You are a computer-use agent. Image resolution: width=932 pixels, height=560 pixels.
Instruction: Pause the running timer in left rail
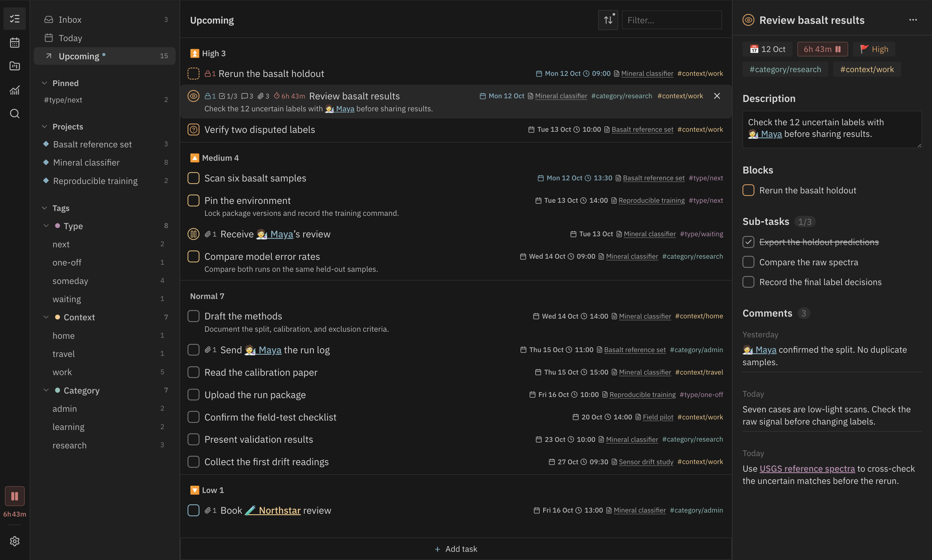tap(14, 496)
